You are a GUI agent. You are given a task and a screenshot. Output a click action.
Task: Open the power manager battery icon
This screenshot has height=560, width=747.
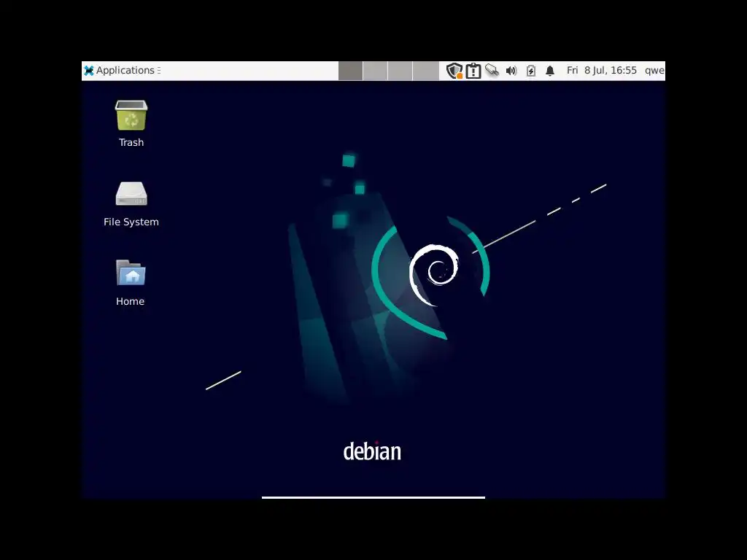(531, 71)
